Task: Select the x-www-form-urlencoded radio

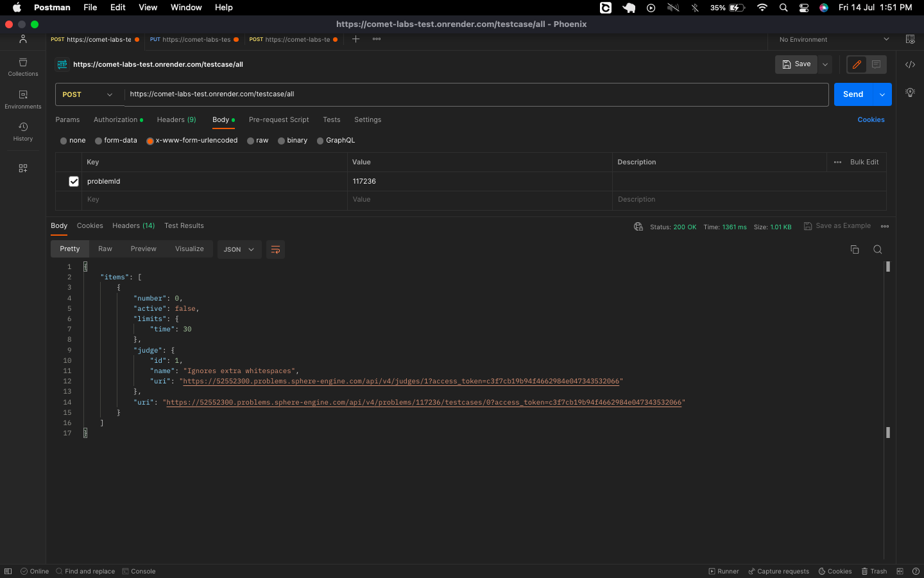Action: point(150,141)
